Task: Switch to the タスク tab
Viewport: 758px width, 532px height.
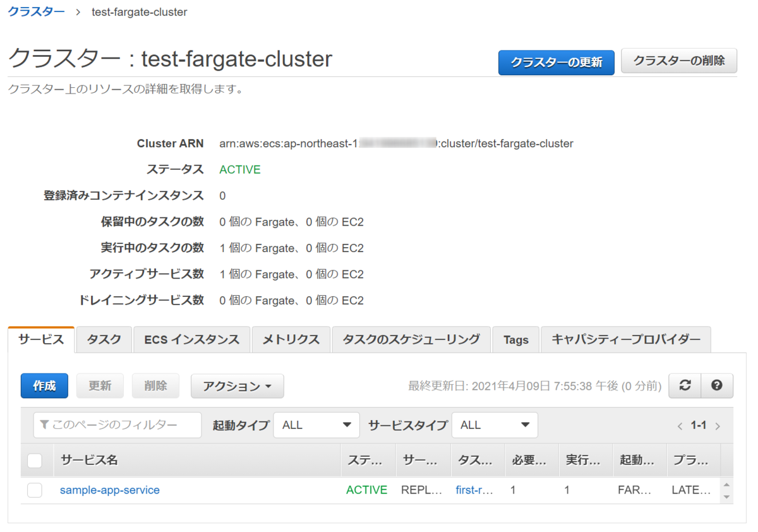Action: tap(104, 339)
